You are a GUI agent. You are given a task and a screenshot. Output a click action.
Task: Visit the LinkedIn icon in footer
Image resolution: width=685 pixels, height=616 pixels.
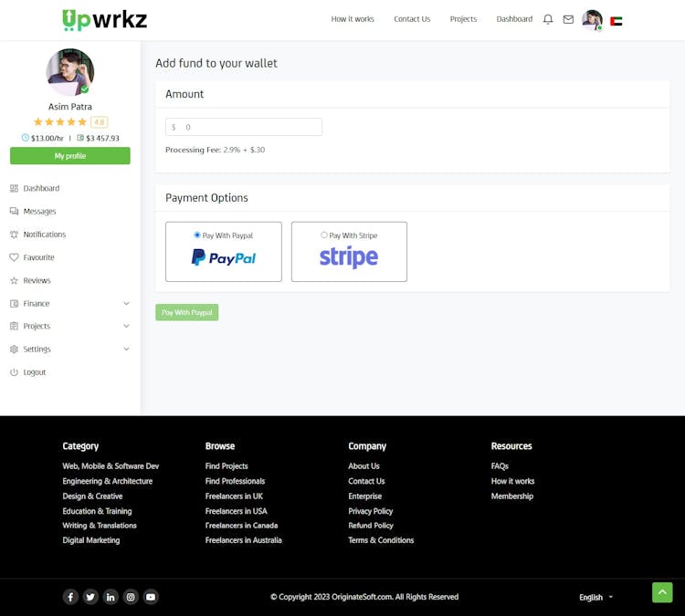[111, 597]
